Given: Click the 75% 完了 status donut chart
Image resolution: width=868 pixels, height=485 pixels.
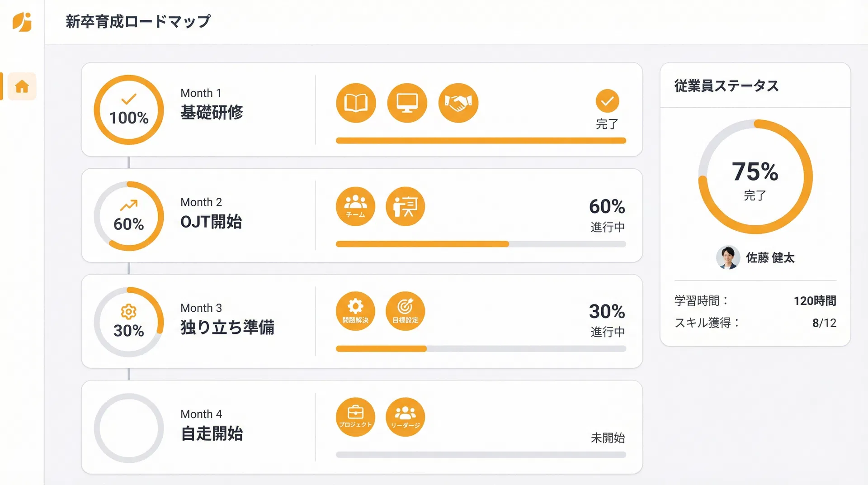Looking at the screenshot, I should pyautogui.click(x=755, y=176).
